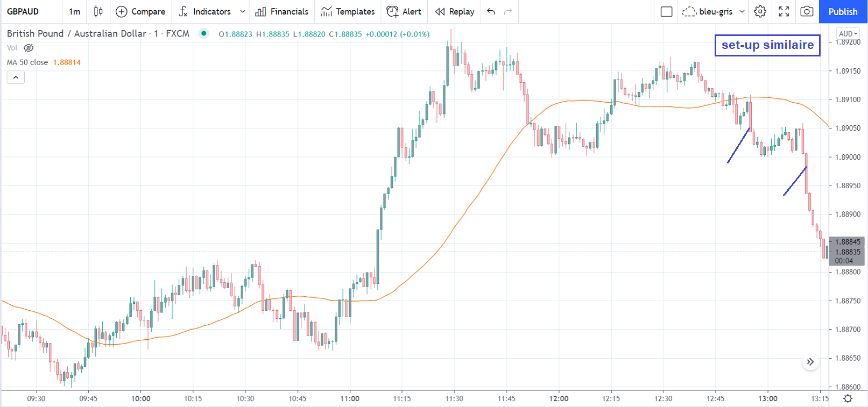Open price scale settings gear at bottom right
868x407 pixels.
848,398
